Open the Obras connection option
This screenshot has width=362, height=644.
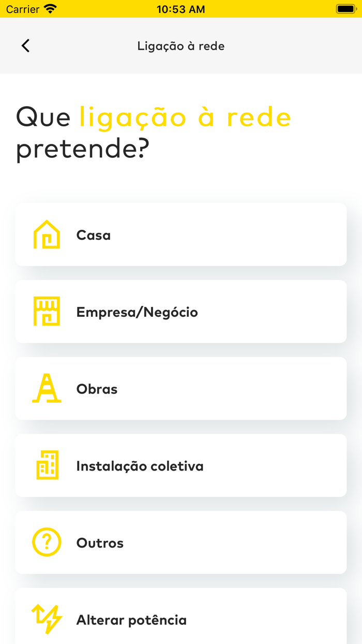click(181, 388)
